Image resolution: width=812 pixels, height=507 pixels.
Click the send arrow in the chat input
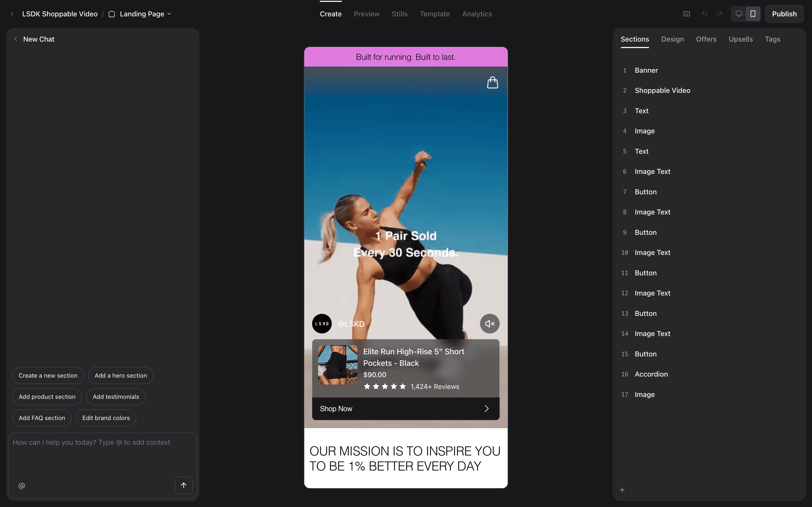[183, 485]
